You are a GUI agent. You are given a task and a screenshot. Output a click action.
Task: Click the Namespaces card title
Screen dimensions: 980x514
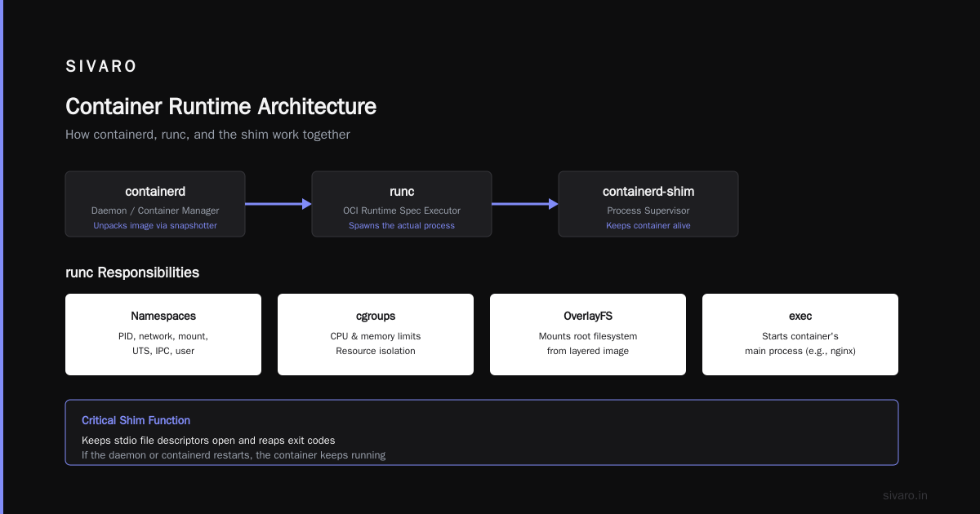[x=163, y=316]
